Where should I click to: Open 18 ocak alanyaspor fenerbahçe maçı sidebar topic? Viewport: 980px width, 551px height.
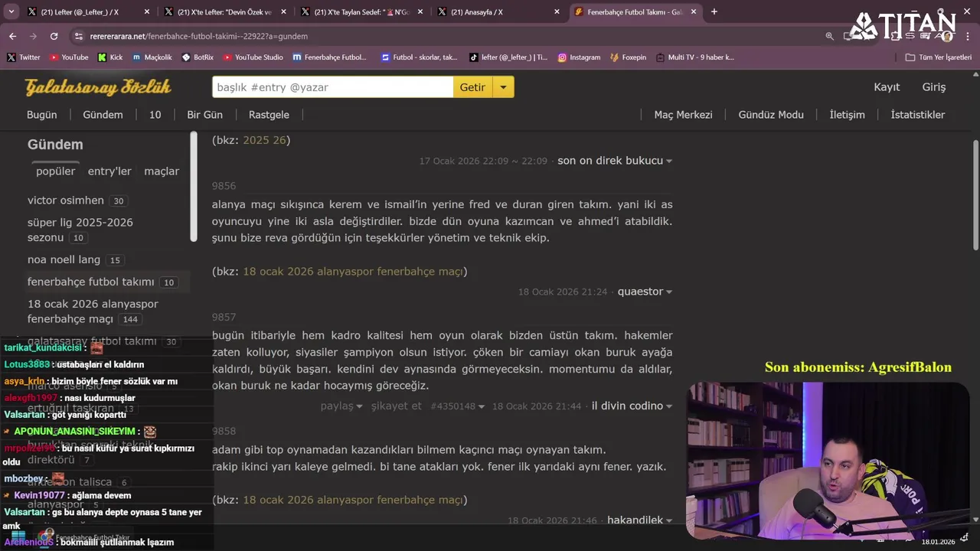93,311
